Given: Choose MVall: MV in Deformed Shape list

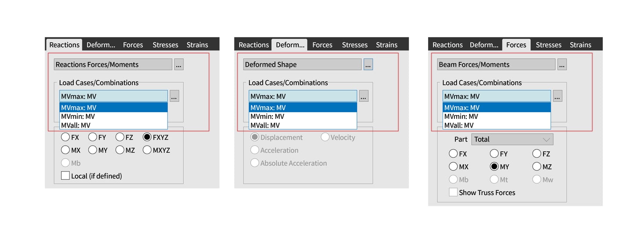Looking at the screenshot, I should 303,125.
